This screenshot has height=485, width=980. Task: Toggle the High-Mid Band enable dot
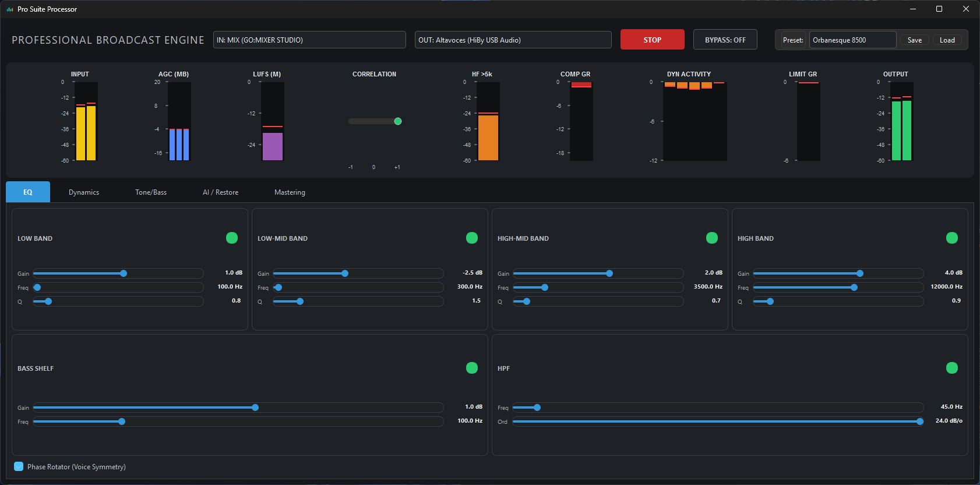pyautogui.click(x=712, y=238)
